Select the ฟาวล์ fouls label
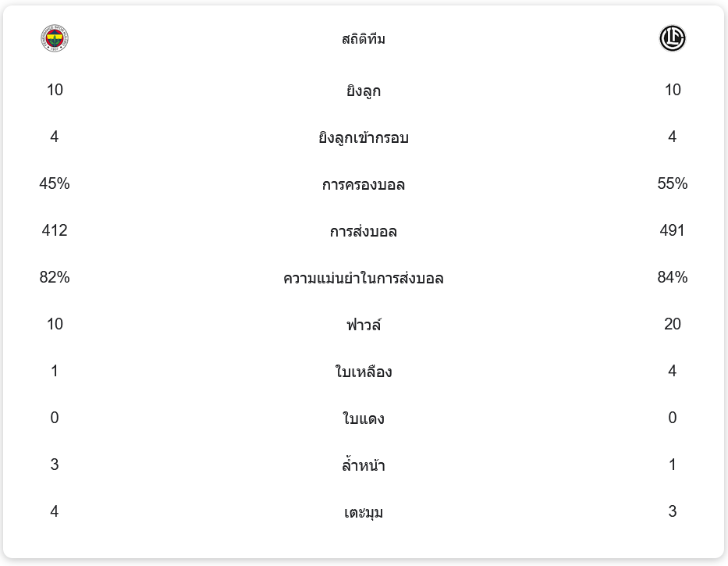The height and width of the screenshot is (566, 728). tap(364, 324)
